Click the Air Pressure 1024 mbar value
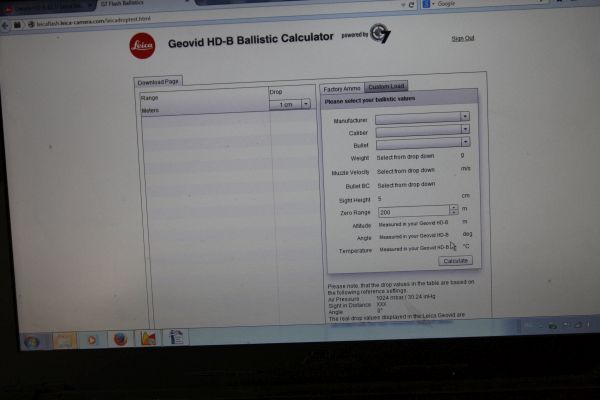 coord(406,297)
